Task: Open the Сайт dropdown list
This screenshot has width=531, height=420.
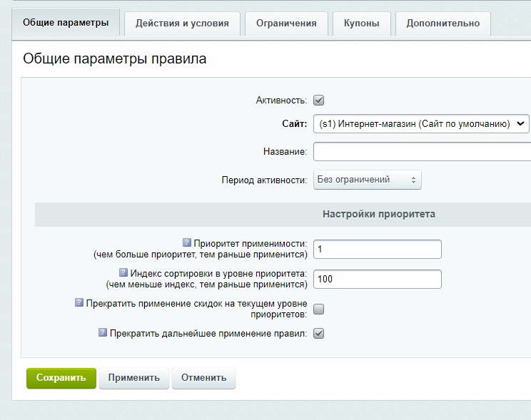Action: point(421,124)
